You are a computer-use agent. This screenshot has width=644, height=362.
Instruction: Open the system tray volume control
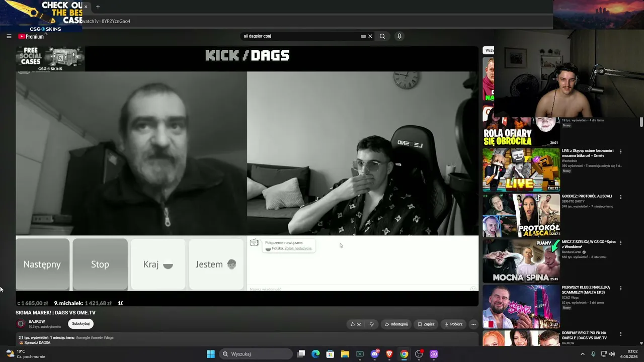(x=612, y=354)
